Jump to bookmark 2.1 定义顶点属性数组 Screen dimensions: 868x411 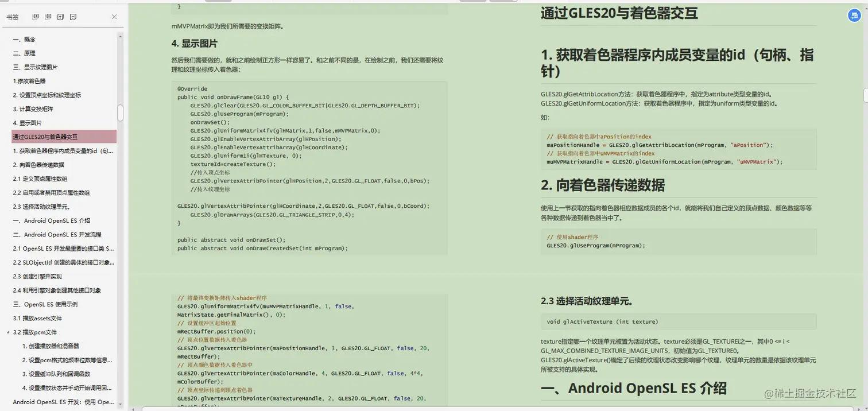click(x=40, y=179)
